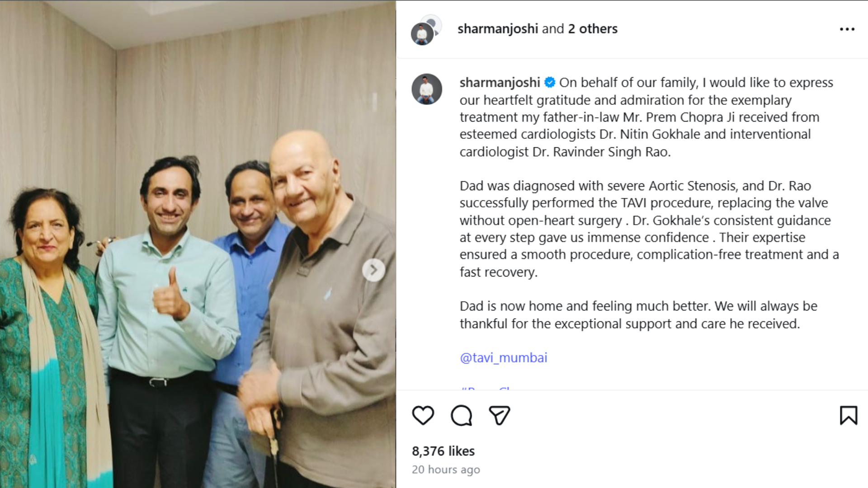
Task: Click the sharmanjoshi username in the caption
Action: (x=500, y=82)
